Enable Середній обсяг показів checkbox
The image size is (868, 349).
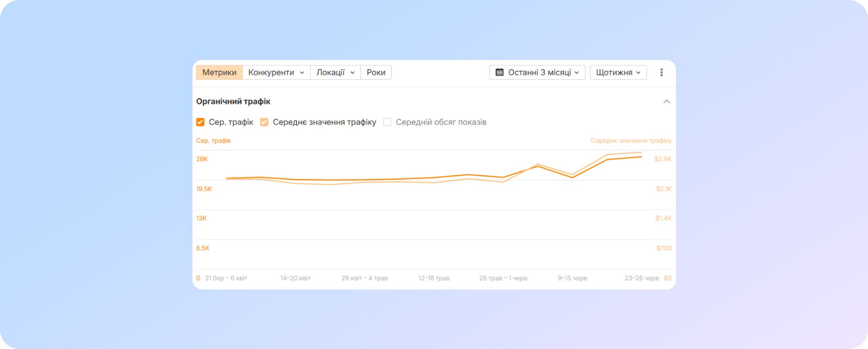coord(387,122)
